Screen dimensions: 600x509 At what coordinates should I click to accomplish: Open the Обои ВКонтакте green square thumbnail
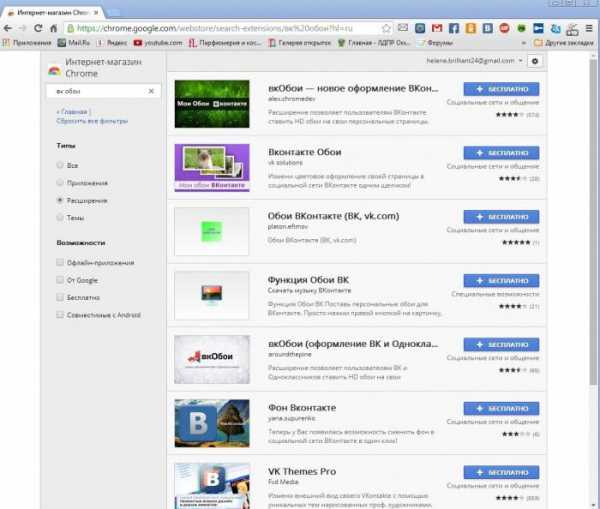pyautogui.click(x=212, y=232)
